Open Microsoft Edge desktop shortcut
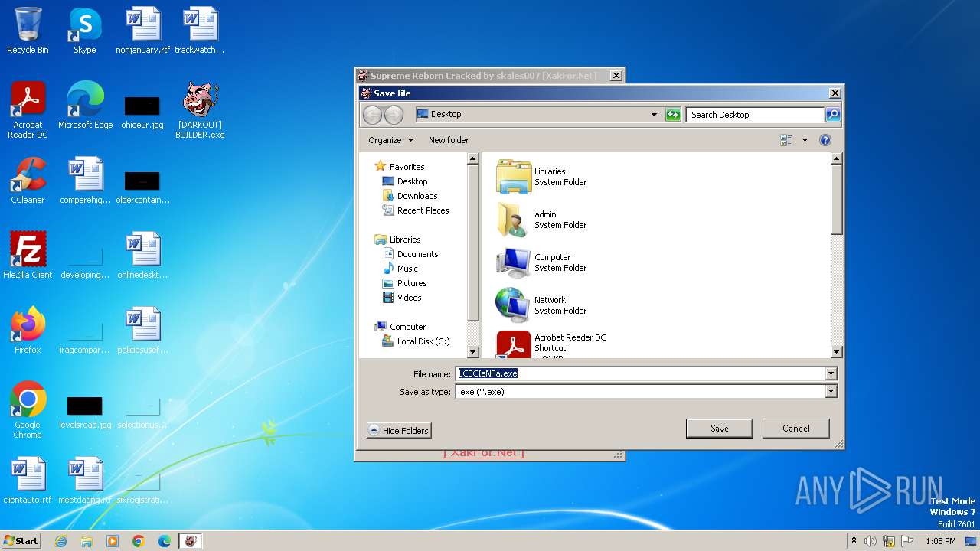Image resolution: width=980 pixels, height=551 pixels. pyautogui.click(x=85, y=106)
